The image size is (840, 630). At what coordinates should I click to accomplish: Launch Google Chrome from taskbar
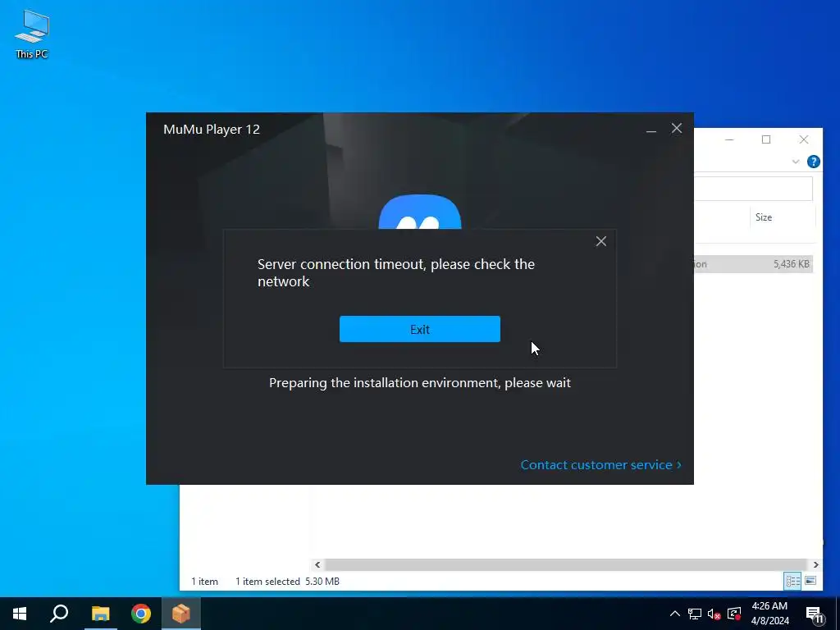click(141, 614)
